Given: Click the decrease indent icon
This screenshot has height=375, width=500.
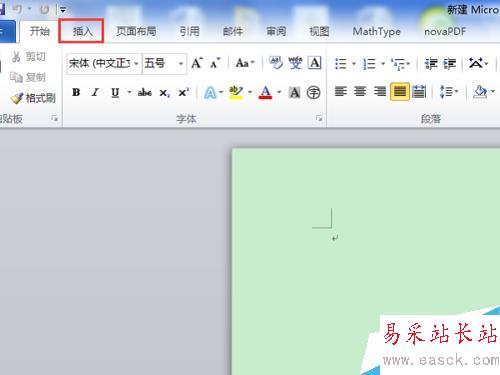Looking at the screenshot, I should coord(431,63).
